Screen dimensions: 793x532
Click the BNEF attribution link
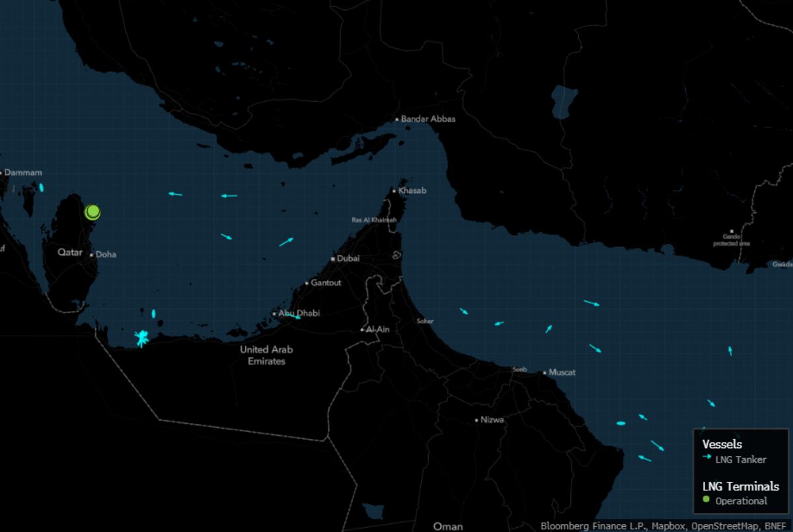[775, 526]
